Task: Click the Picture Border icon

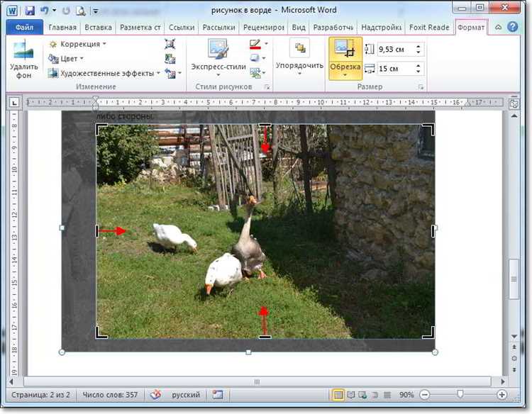Action: click(x=255, y=44)
